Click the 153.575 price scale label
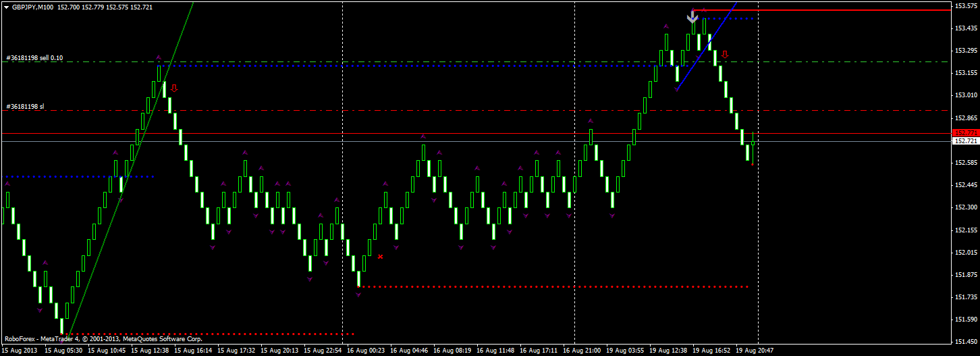This screenshot has width=980, height=356. [966, 6]
